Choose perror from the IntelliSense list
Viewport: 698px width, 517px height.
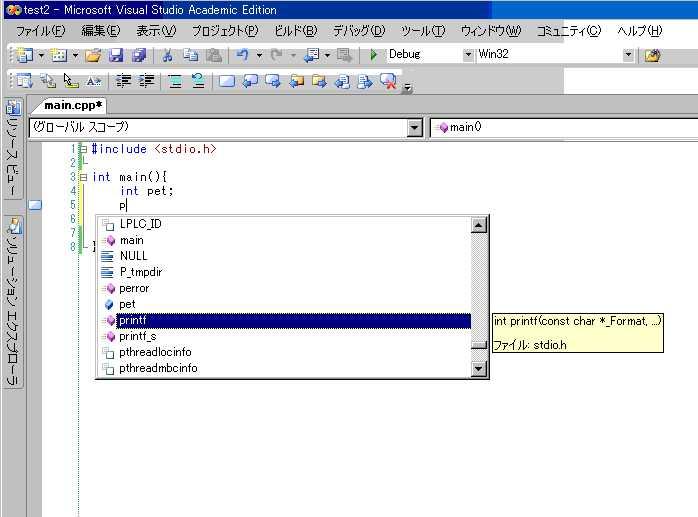(x=134, y=288)
